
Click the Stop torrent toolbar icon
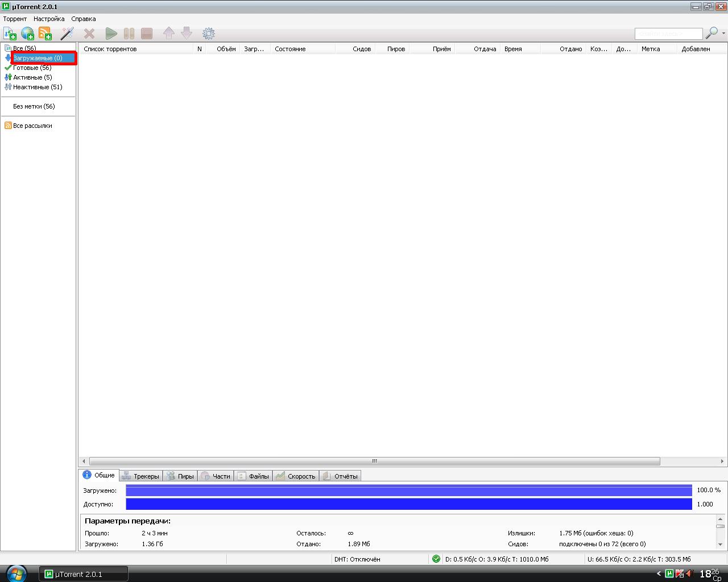(x=147, y=34)
